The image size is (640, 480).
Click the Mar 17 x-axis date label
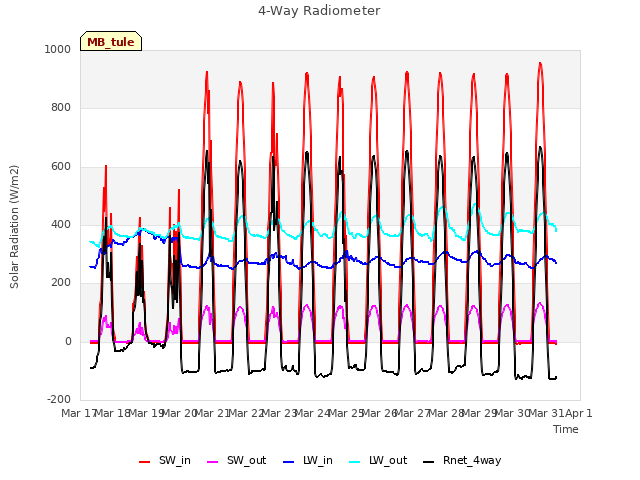(78, 413)
